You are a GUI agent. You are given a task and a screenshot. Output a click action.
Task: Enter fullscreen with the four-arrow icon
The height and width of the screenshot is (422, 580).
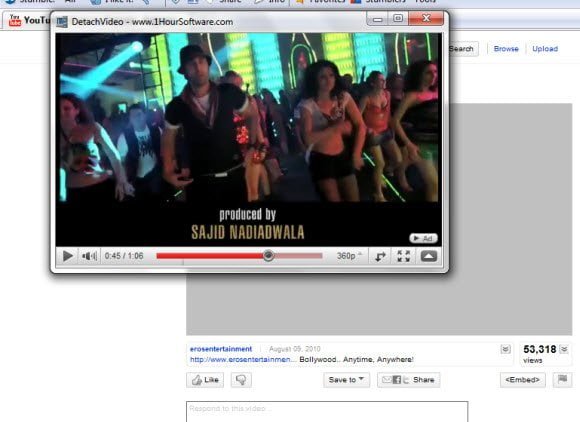404,256
